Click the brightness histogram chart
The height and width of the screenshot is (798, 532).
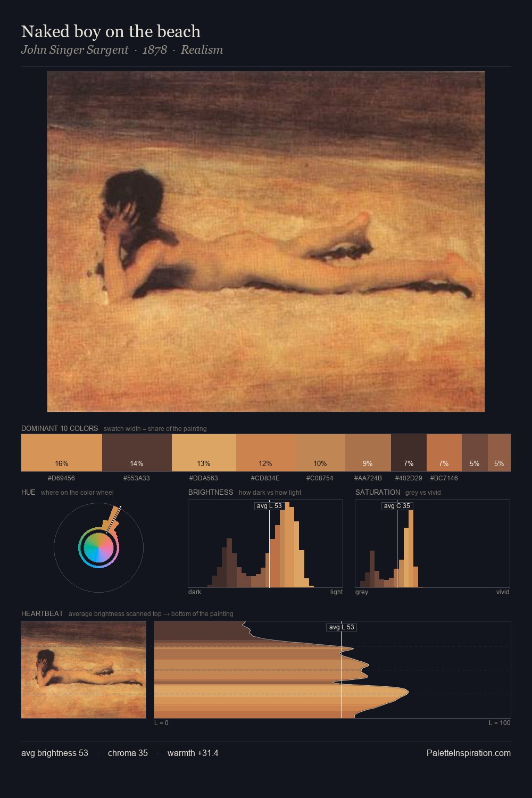coord(265,544)
